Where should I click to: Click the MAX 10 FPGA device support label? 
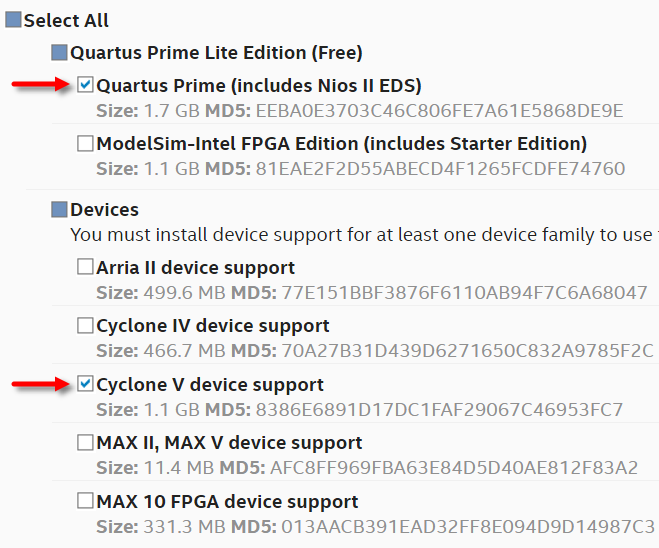227,501
